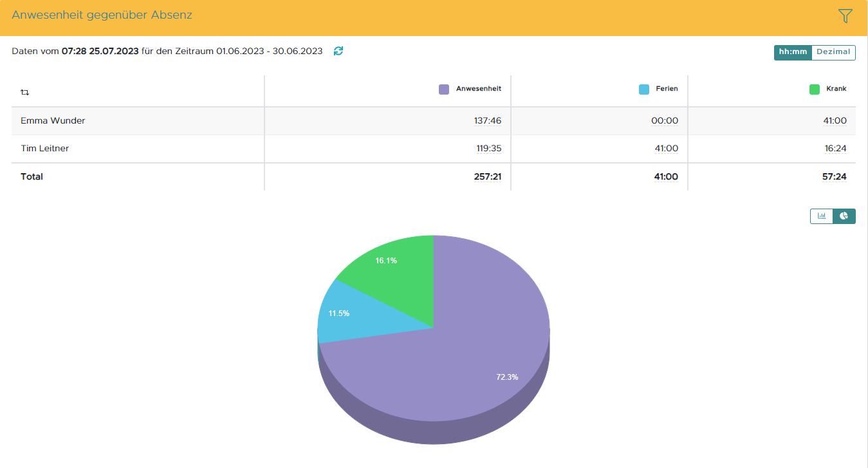Select the Tim Leitner row name
The width and height of the screenshot is (868, 468).
45,148
